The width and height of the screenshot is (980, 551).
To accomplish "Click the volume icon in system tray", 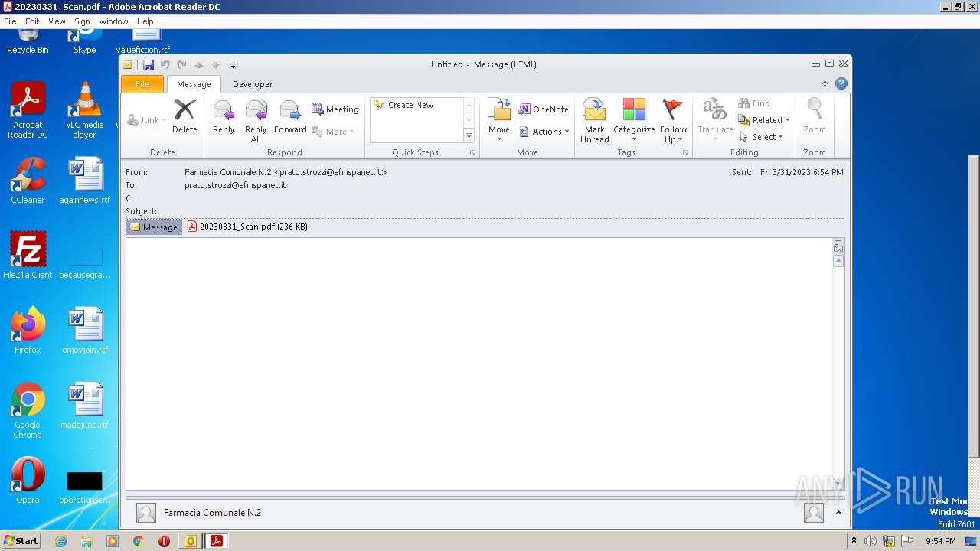I will pyautogui.click(x=871, y=541).
